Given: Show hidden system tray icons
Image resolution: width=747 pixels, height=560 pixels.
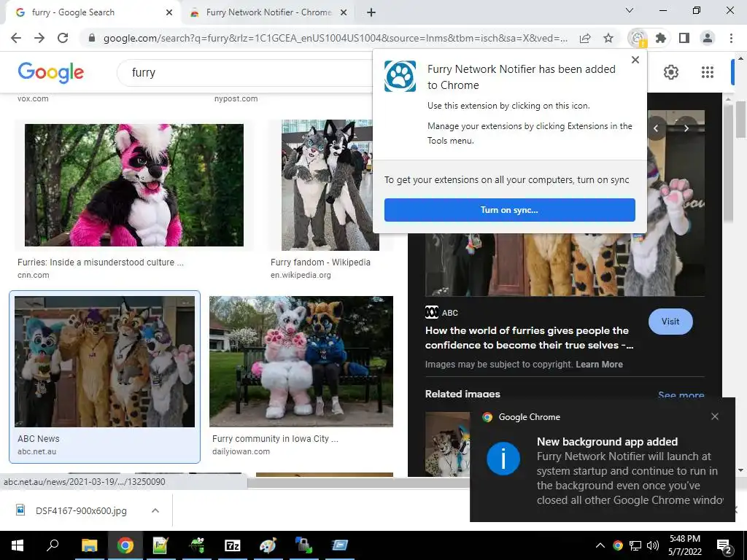Looking at the screenshot, I should (600, 545).
